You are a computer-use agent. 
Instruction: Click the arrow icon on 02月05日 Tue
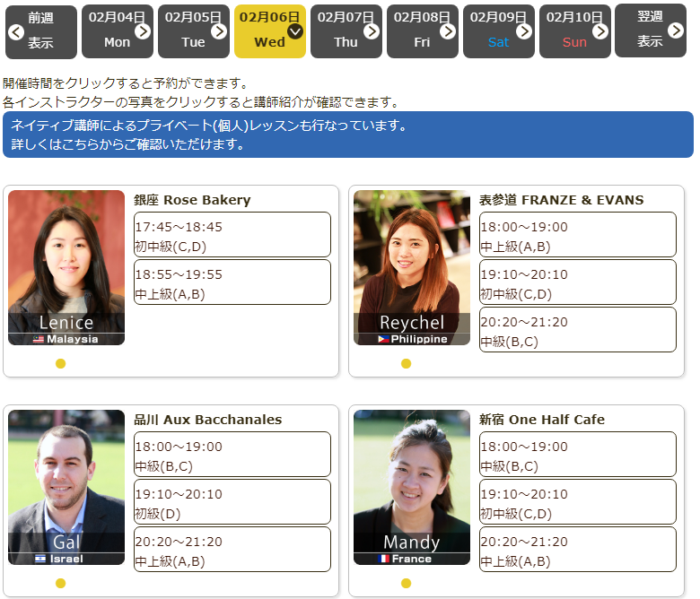(219, 32)
